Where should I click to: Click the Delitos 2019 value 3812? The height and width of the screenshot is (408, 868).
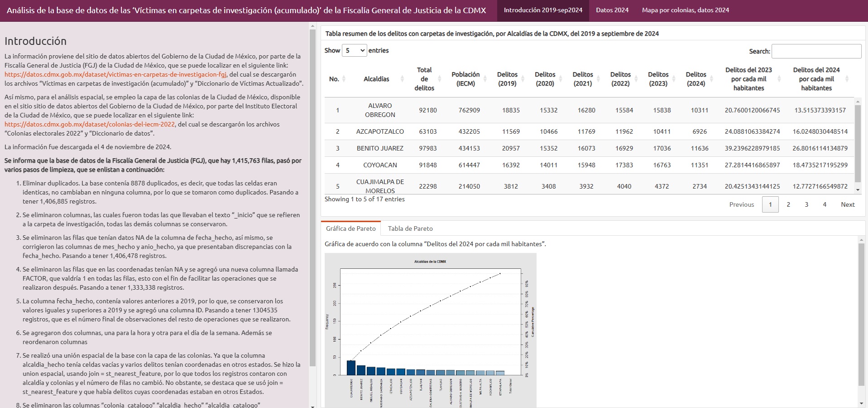tap(511, 186)
